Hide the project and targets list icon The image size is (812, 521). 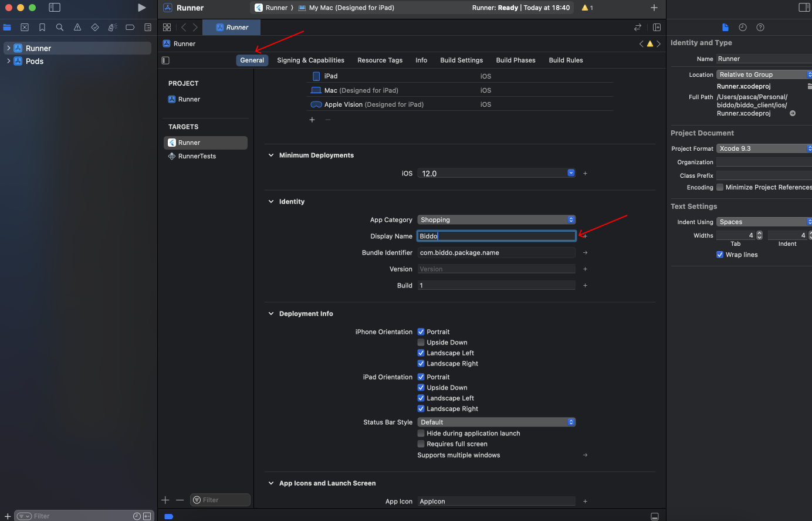tap(165, 60)
